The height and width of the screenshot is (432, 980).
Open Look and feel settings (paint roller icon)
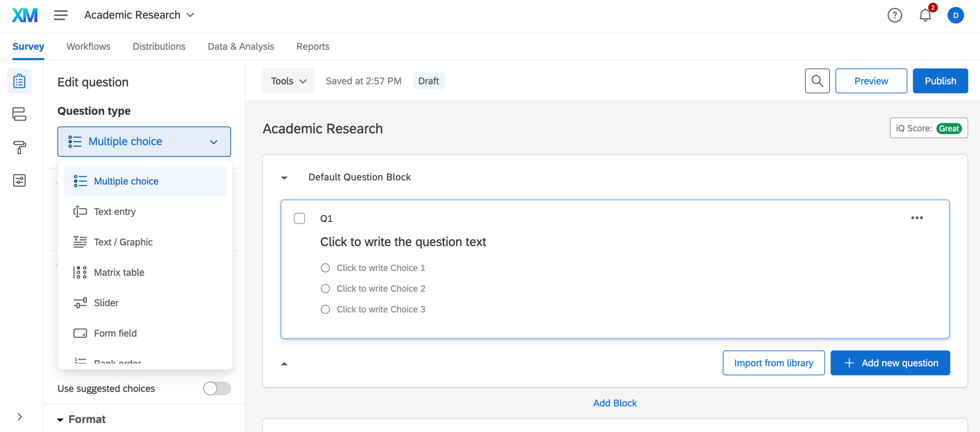point(20,147)
